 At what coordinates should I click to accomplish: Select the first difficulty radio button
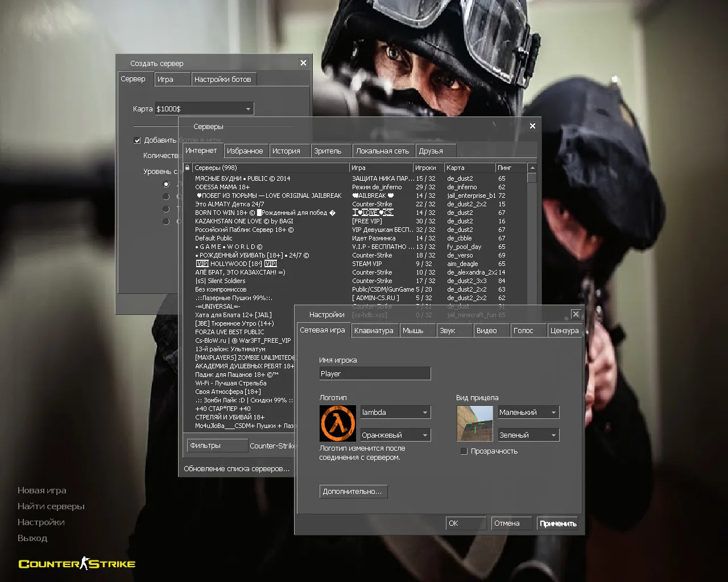point(166,184)
